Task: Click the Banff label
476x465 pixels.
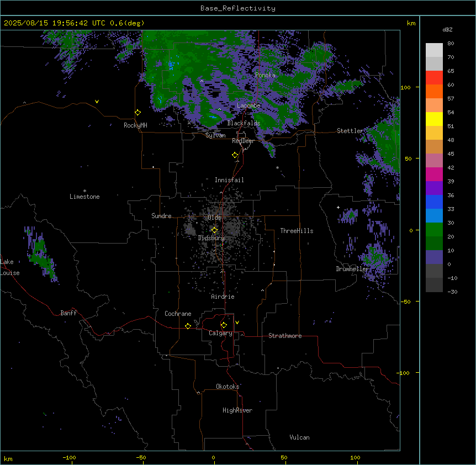Action: point(68,313)
